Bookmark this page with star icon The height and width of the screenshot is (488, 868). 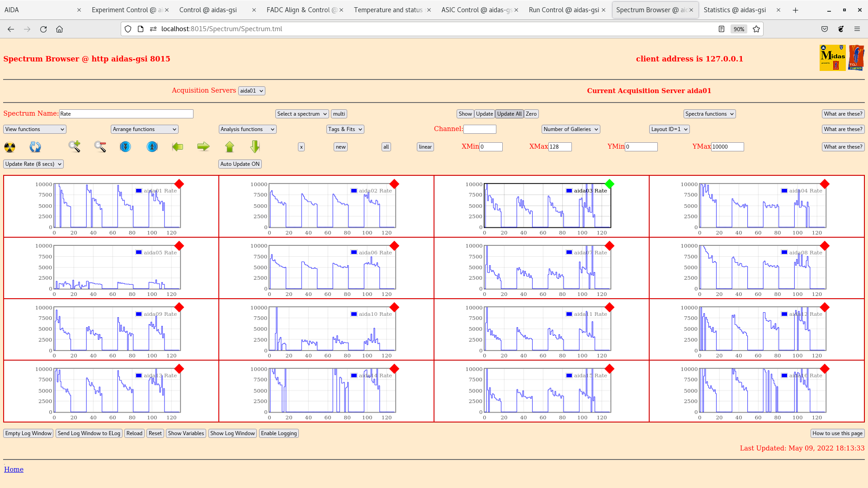[x=756, y=29]
